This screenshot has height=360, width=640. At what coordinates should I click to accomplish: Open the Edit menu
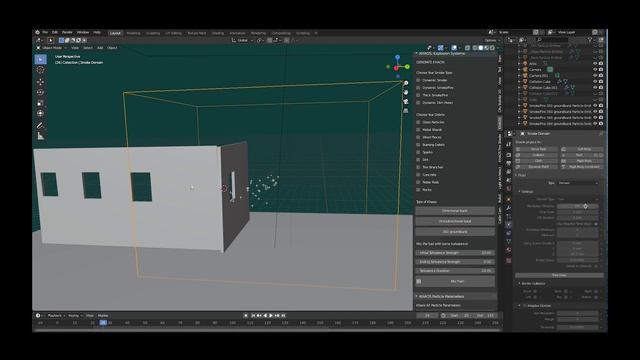pos(55,32)
